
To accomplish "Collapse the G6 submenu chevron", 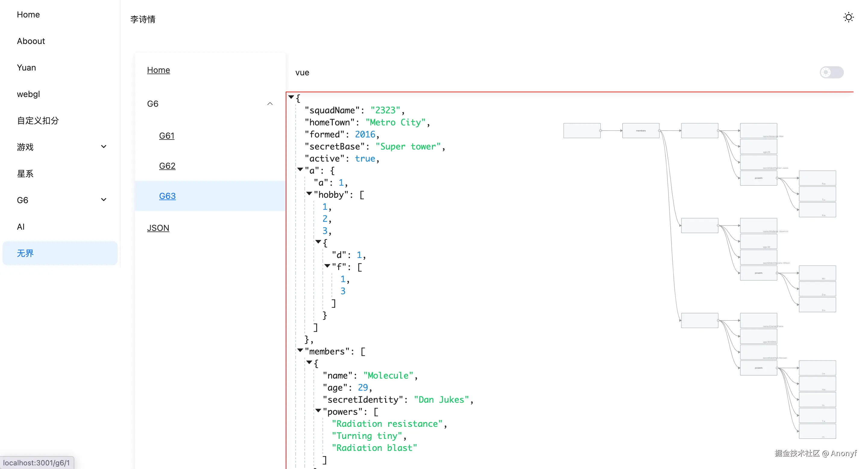I will pyautogui.click(x=270, y=104).
